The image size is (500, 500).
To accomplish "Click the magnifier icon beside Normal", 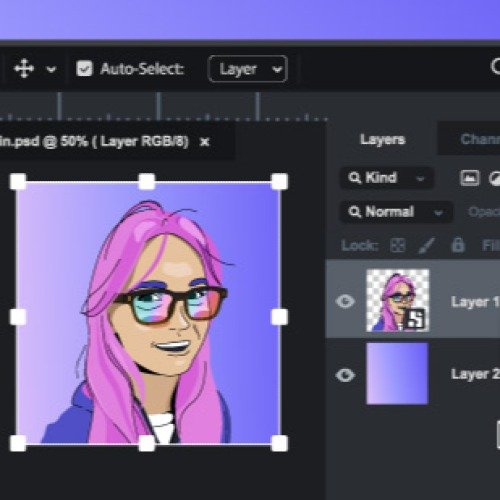I will click(355, 212).
